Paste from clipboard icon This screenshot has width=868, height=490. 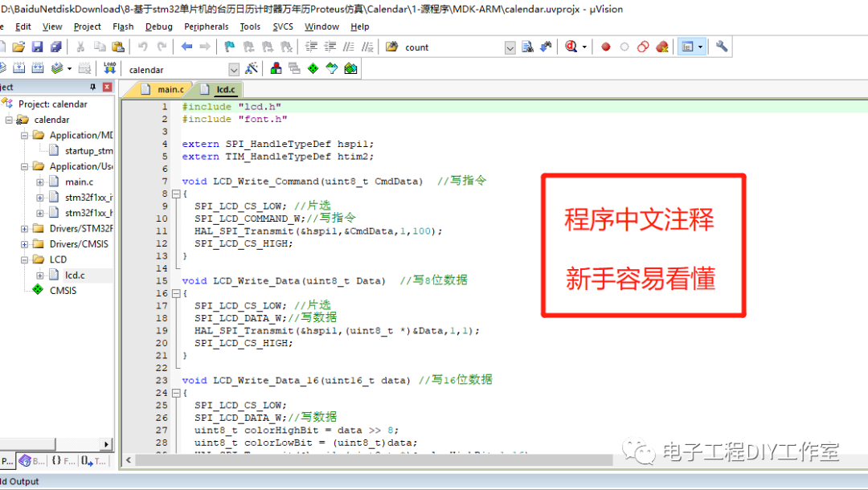[118, 47]
